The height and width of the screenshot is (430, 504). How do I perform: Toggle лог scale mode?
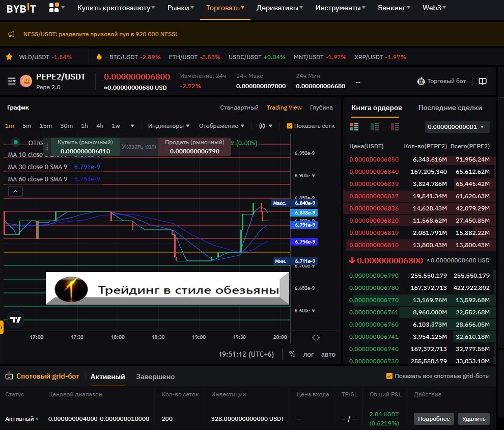(x=308, y=355)
